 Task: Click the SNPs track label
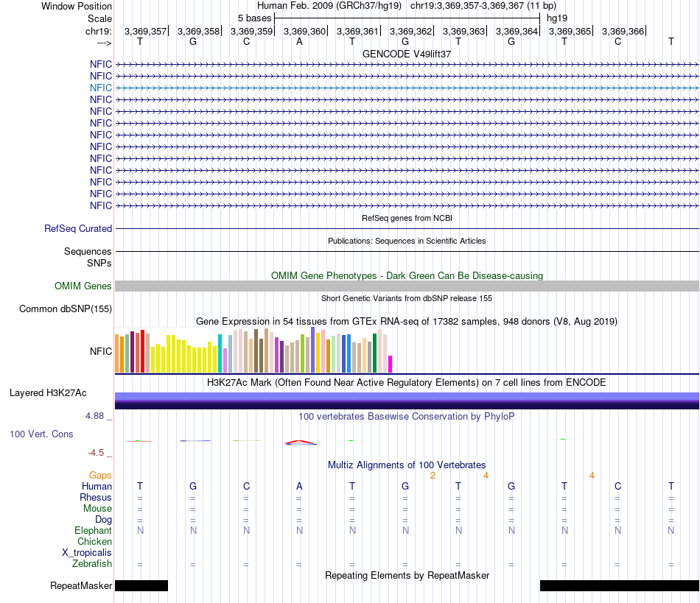[99, 263]
